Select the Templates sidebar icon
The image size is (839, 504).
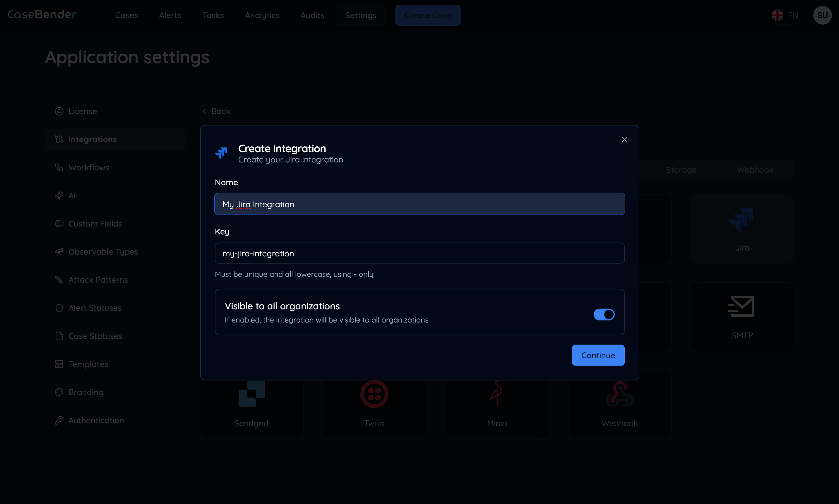59,364
